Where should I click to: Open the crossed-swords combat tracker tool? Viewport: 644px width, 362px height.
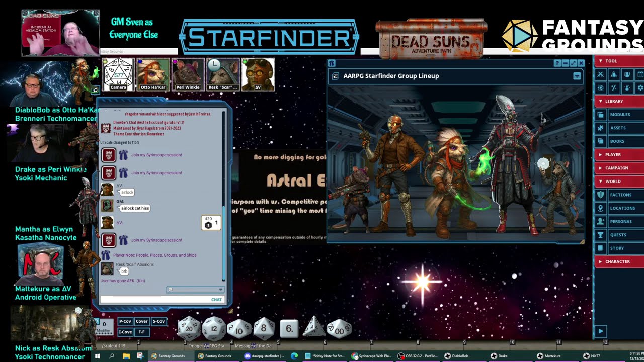[x=600, y=74]
